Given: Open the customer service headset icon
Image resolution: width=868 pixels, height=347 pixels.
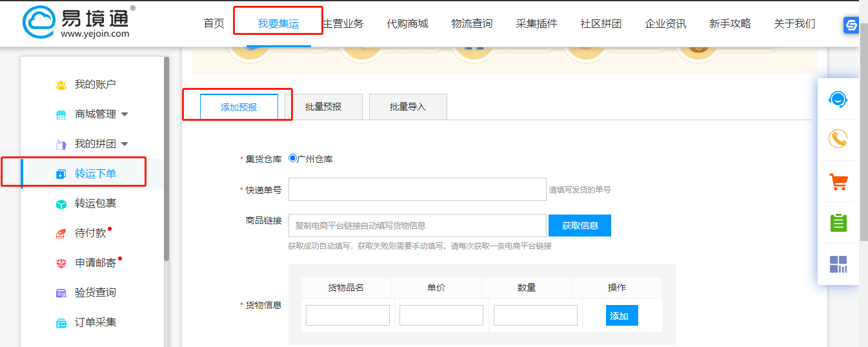Looking at the screenshot, I should pyautogui.click(x=838, y=100).
